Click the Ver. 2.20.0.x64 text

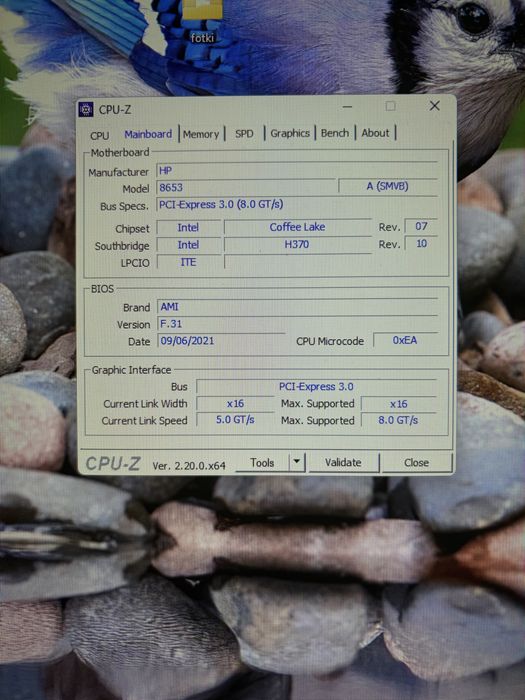189,466
